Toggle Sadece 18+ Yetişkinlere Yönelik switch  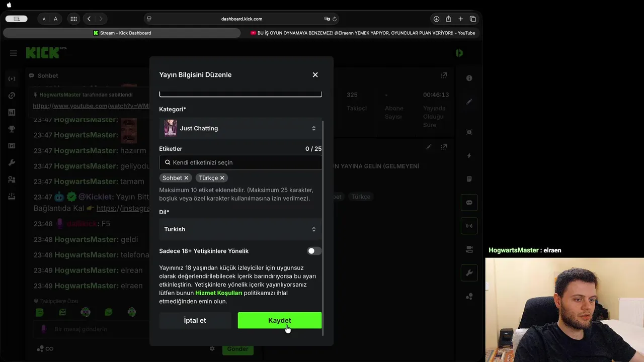[314, 251]
